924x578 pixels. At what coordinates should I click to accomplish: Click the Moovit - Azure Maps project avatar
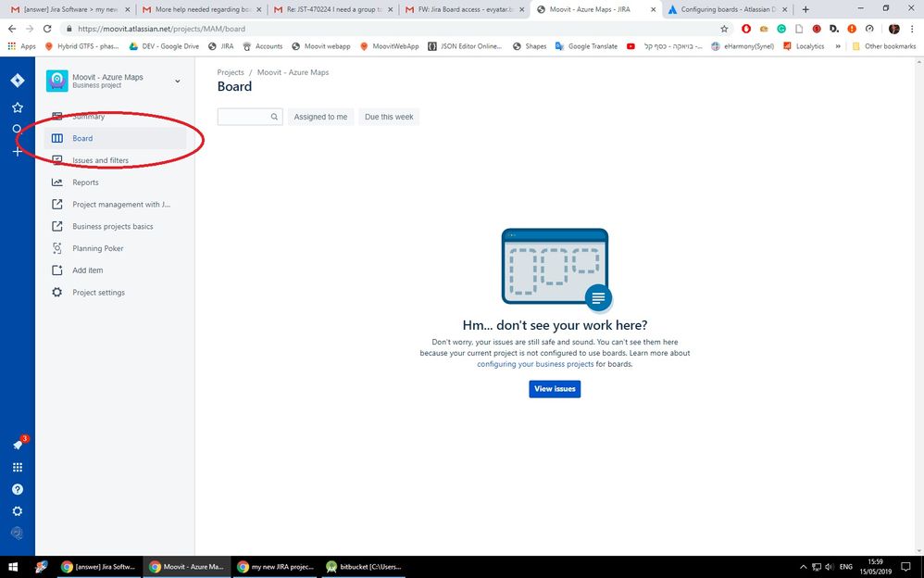(x=57, y=81)
